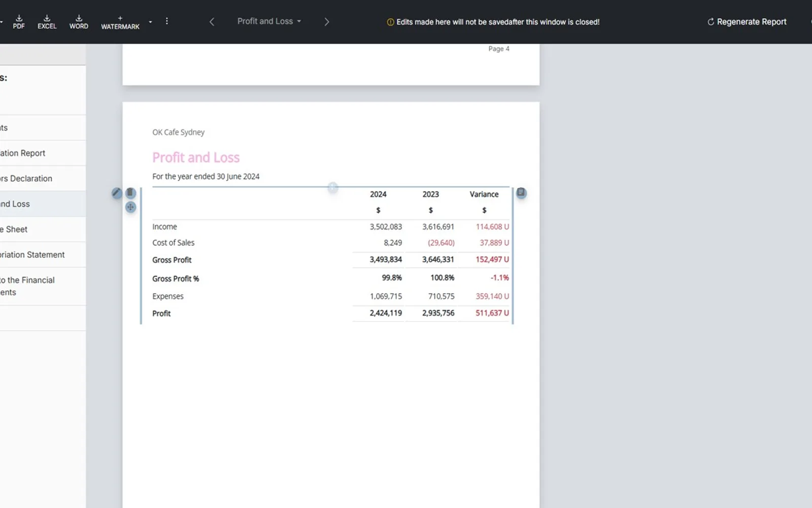This screenshot has height=508, width=812.
Task: Click the Income row label
Action: pyautogui.click(x=164, y=227)
